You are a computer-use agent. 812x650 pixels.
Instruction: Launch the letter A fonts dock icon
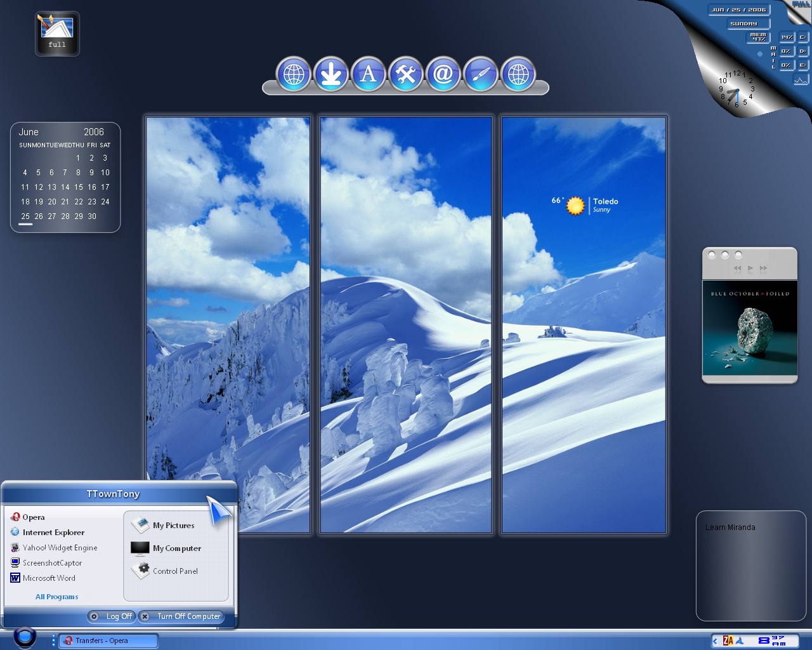coord(368,75)
